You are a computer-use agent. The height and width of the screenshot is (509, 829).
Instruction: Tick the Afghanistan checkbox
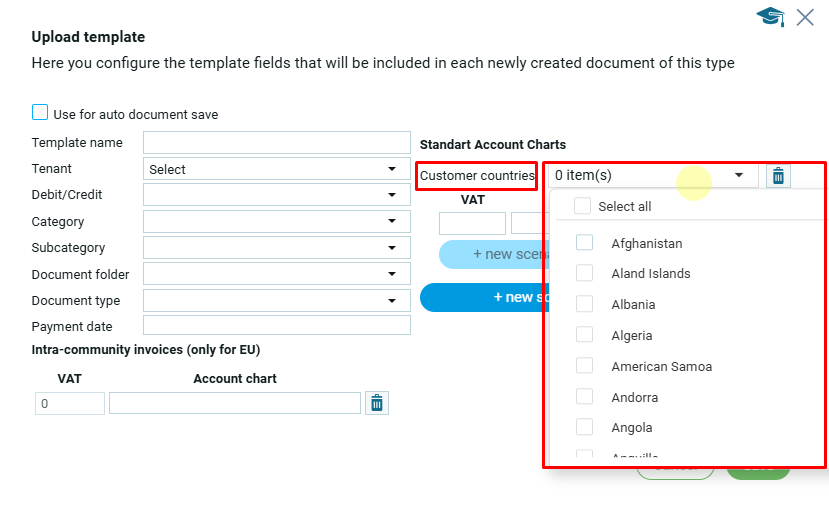click(x=585, y=243)
